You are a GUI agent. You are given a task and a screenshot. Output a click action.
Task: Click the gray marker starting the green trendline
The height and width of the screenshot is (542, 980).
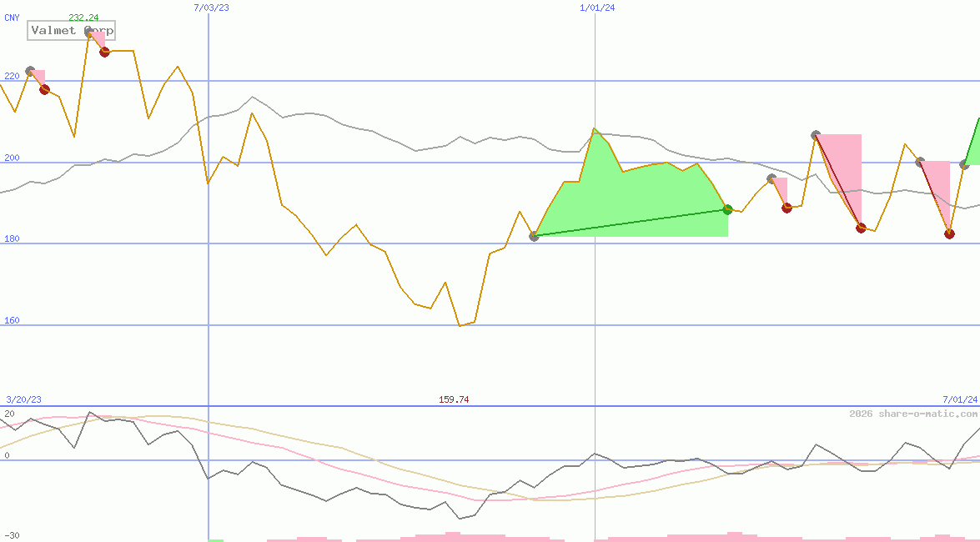(534, 236)
